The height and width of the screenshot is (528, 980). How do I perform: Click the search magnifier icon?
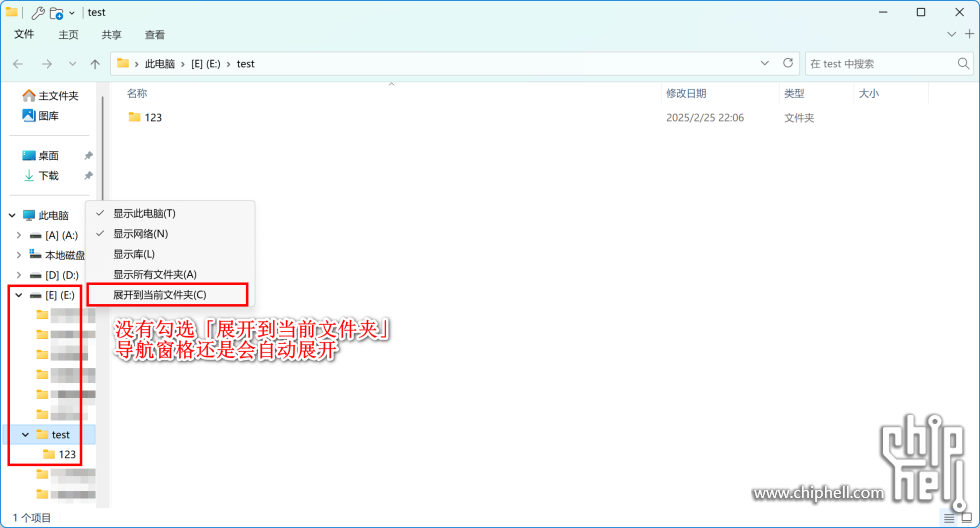click(x=963, y=64)
